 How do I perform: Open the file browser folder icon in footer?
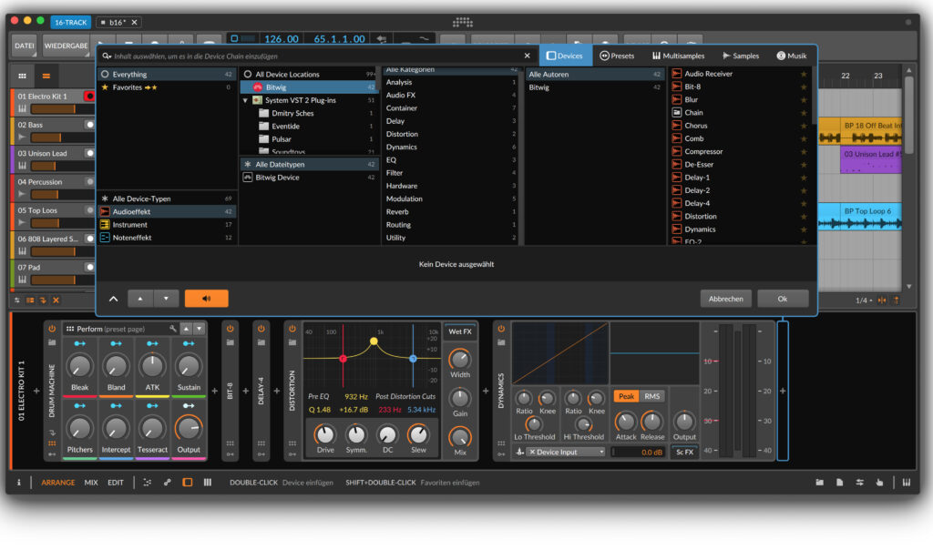[819, 483]
